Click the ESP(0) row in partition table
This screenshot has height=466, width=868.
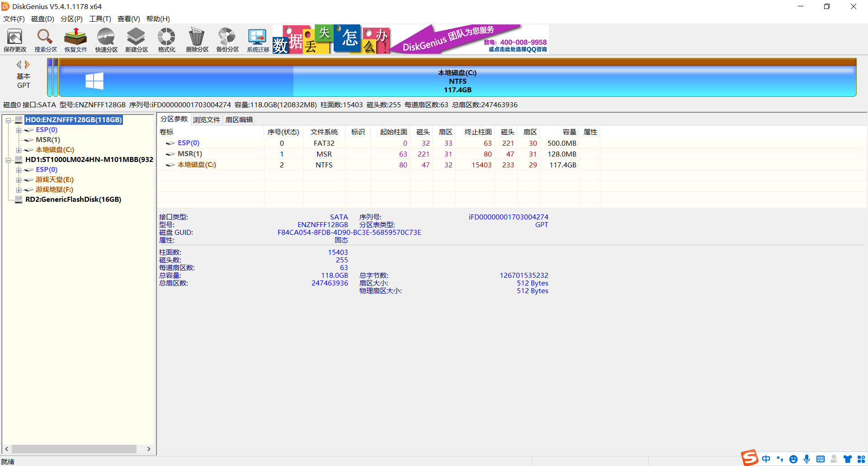click(378, 143)
